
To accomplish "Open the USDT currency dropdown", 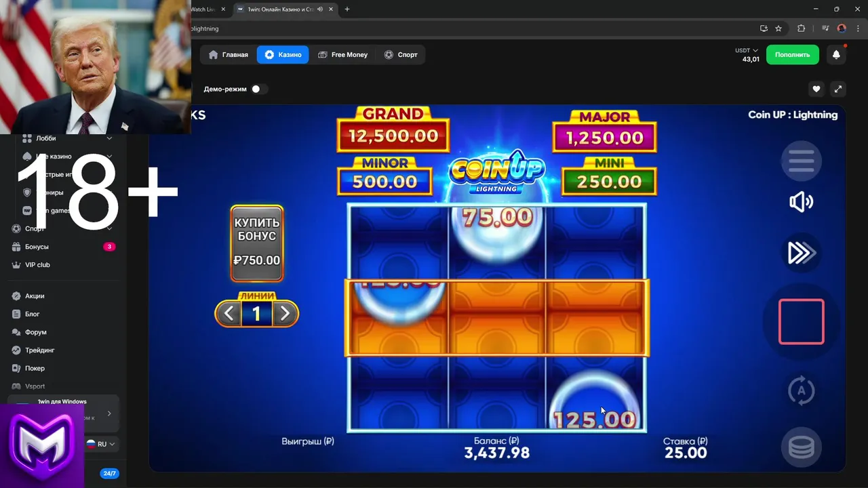I will pyautogui.click(x=747, y=50).
